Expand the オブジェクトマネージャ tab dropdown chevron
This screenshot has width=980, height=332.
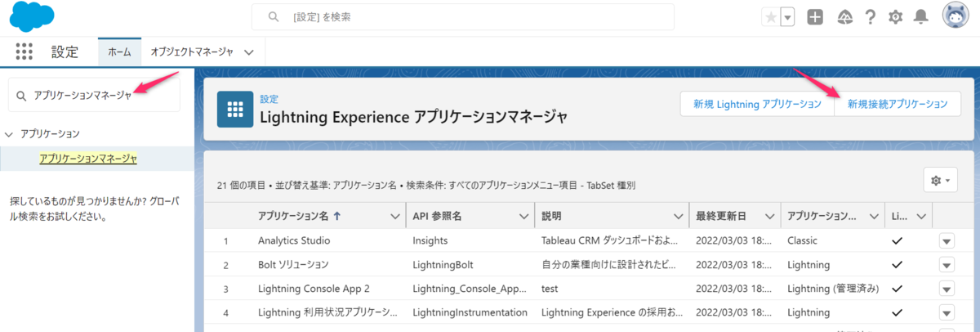point(249,52)
